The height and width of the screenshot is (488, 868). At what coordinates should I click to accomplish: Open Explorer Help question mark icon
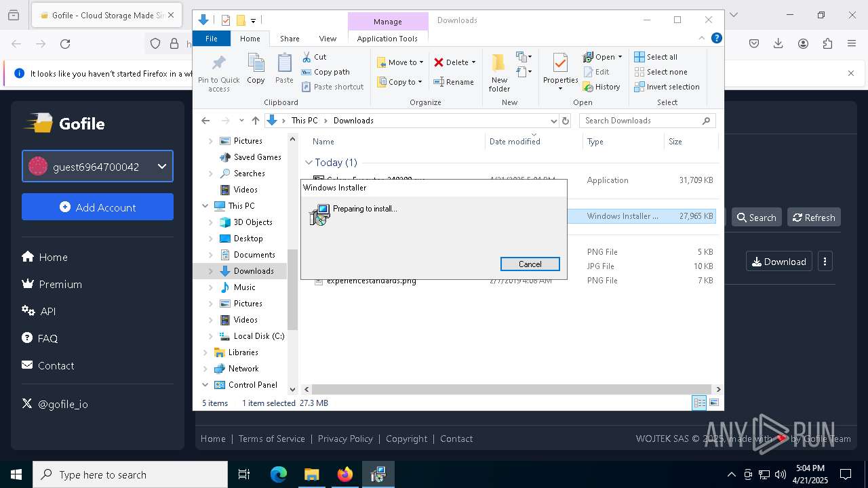point(716,39)
